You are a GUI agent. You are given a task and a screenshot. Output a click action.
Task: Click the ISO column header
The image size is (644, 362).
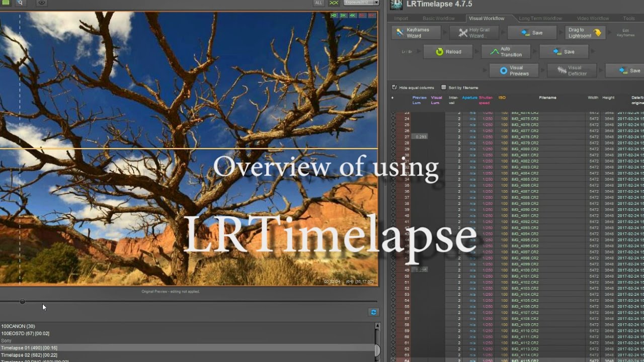pos(502,98)
